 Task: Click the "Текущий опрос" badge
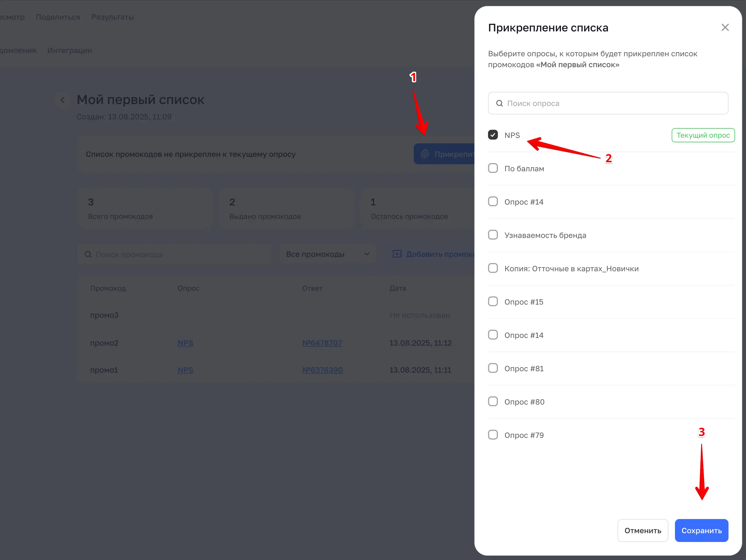703,135
